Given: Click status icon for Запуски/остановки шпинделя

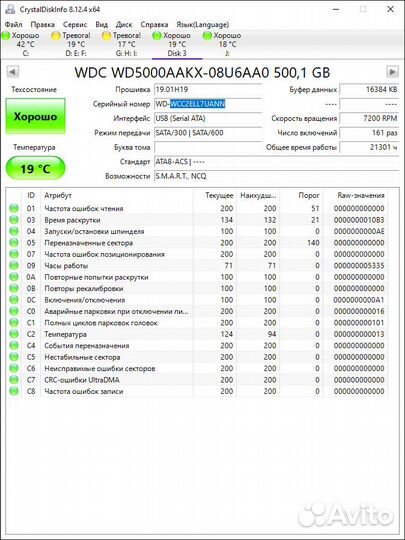Looking at the screenshot, I should click(x=14, y=231).
